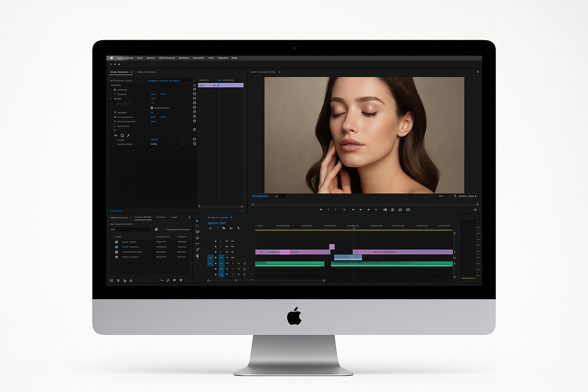Open the playback quality dropdown in program monitor

pyautogui.click(x=467, y=196)
